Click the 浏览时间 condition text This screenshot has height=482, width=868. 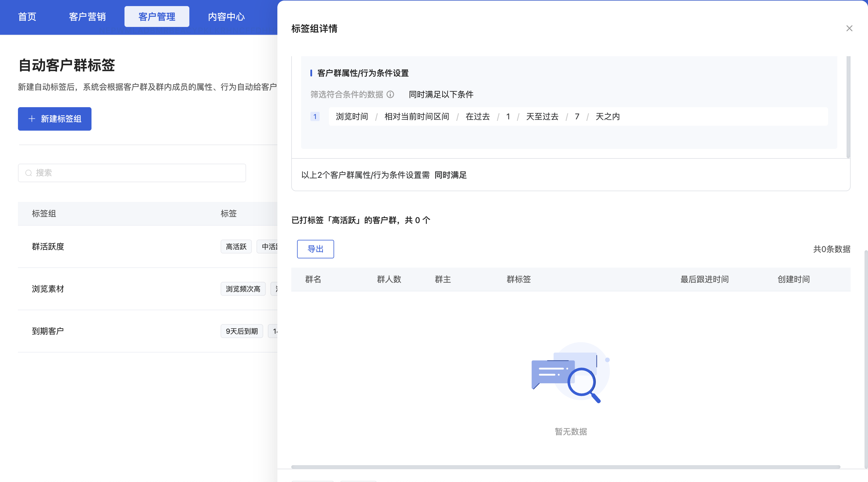(352, 117)
